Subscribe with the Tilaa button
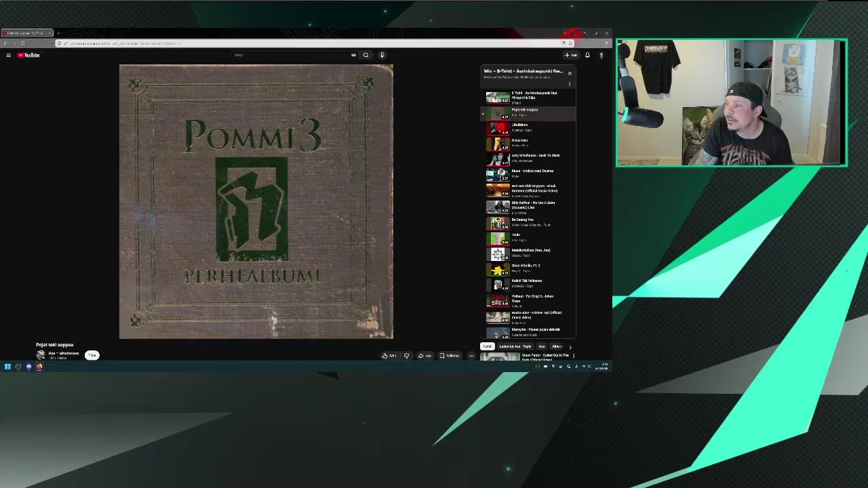Viewport: 868px width, 488px height. point(92,355)
